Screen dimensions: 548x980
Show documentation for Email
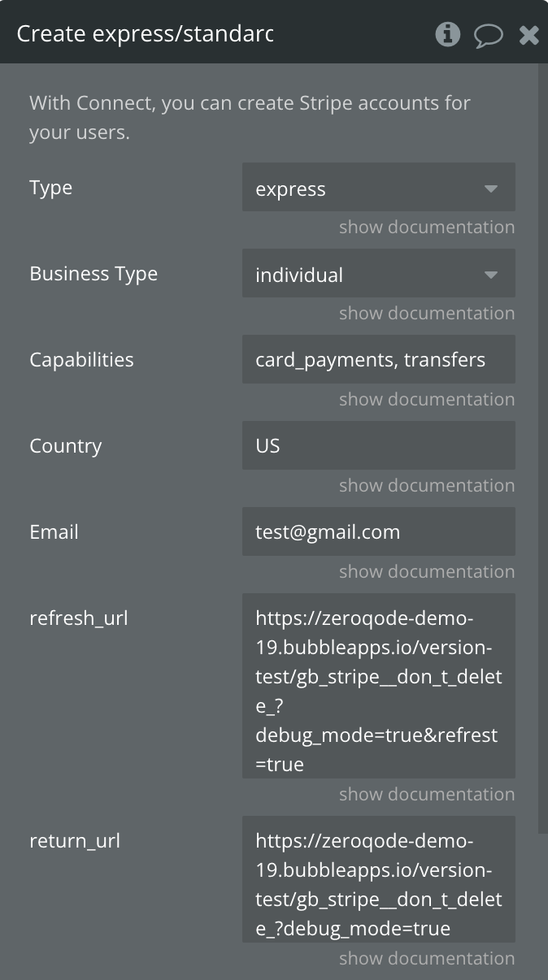[x=427, y=572]
